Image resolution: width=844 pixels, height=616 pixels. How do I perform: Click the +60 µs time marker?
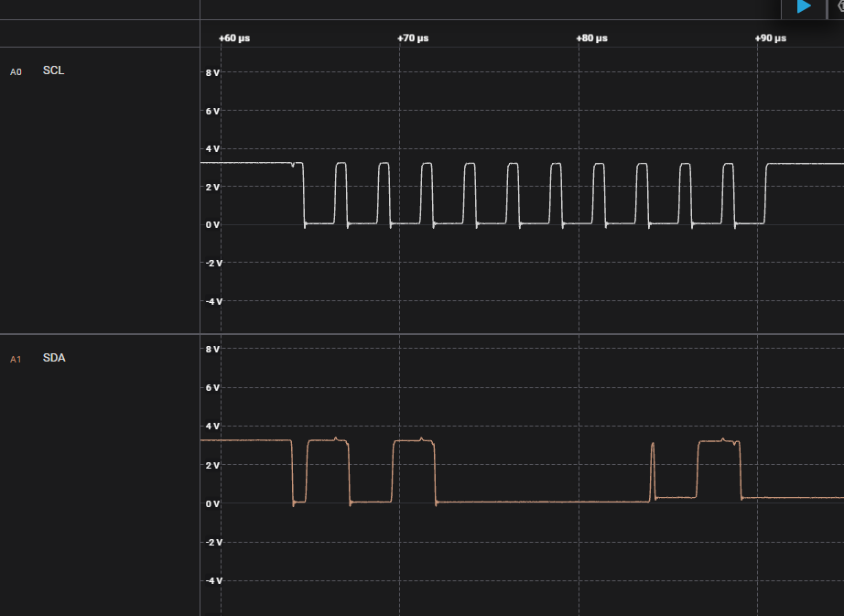click(x=234, y=38)
